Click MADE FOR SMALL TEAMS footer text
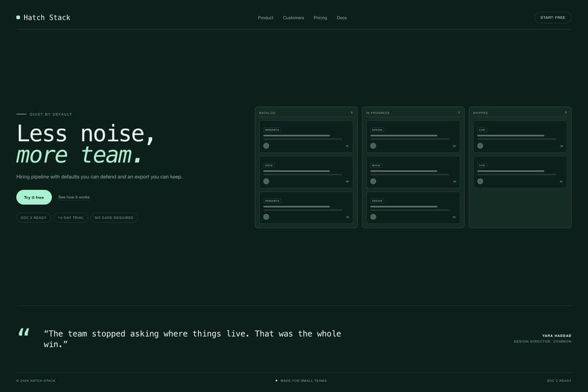Screen dimensions: 588x392 point(303,381)
